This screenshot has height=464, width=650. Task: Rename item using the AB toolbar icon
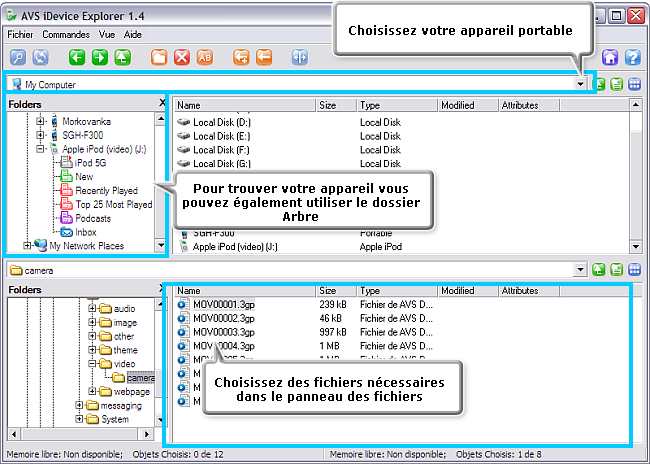pyautogui.click(x=205, y=57)
